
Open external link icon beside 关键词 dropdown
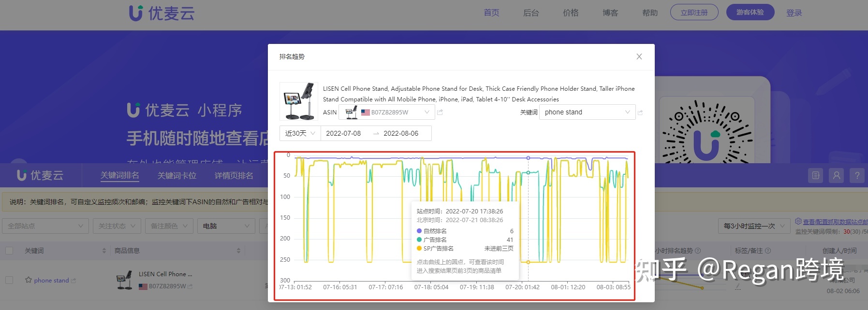tap(640, 113)
